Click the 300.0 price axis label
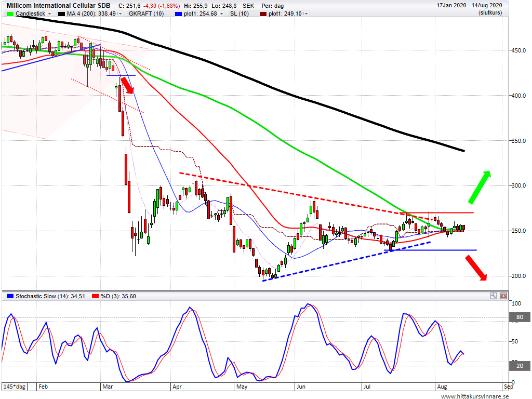Screen dimensions: 532x399 tap(519, 185)
